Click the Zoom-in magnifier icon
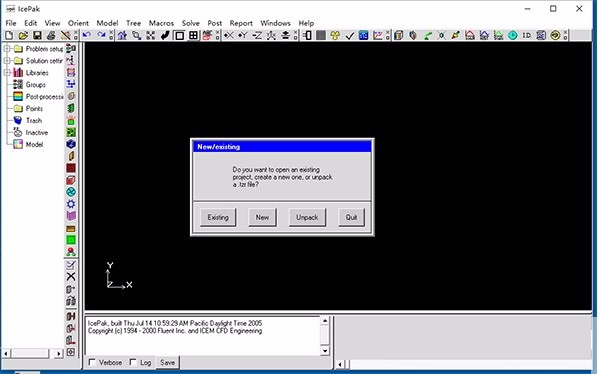 click(x=136, y=35)
